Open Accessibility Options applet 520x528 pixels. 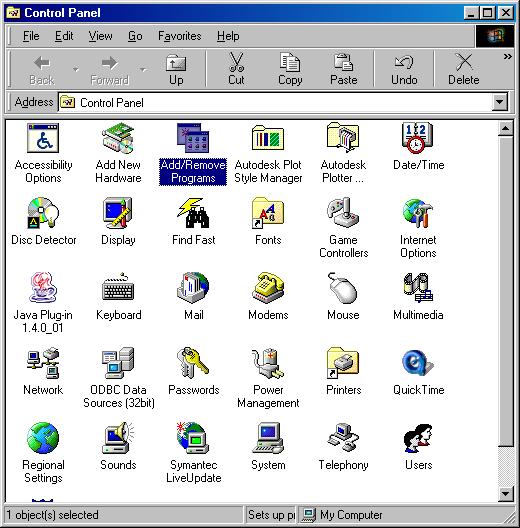tap(43, 138)
